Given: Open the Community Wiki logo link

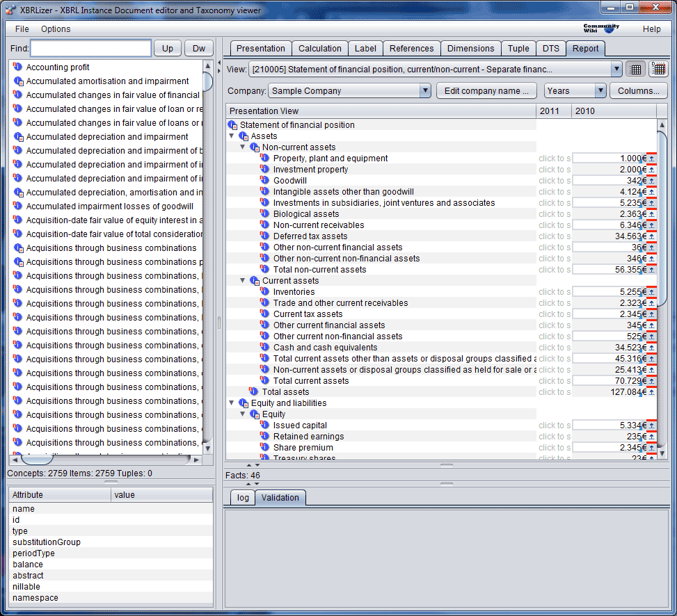Looking at the screenshot, I should point(600,29).
